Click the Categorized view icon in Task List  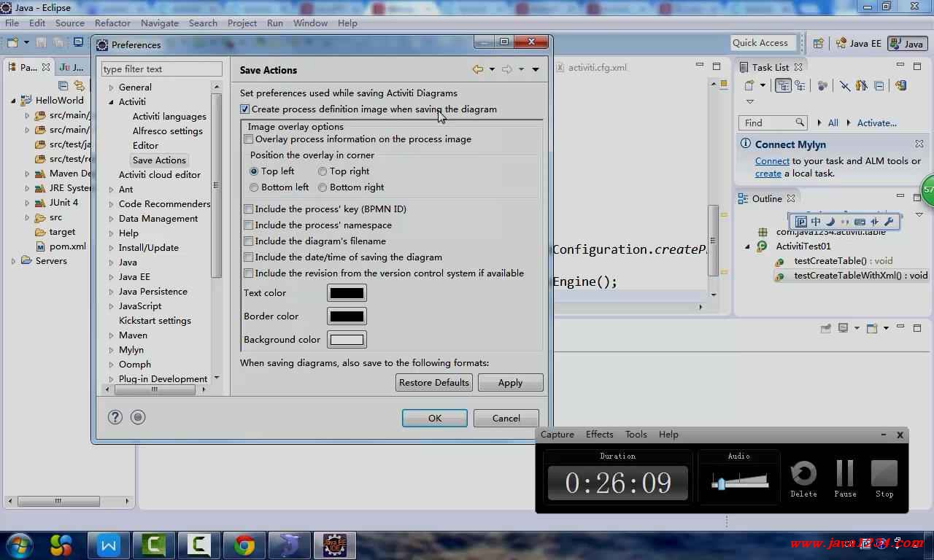[x=783, y=85]
